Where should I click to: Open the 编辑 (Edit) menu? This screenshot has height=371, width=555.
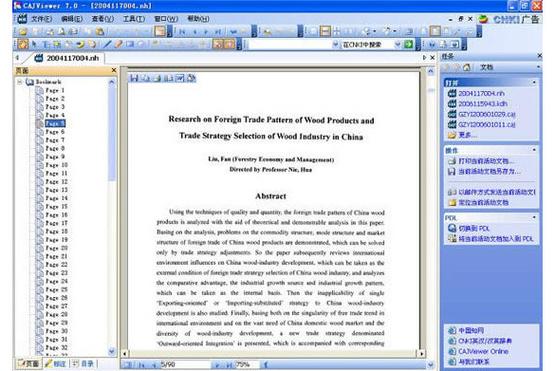[x=72, y=19]
